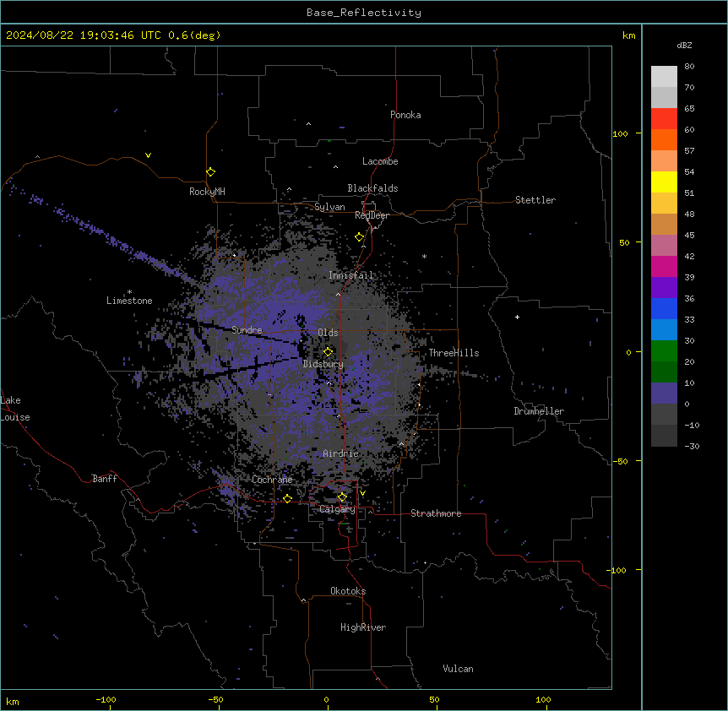728x711 pixels.
Task: Click the Sylvan label
Action: [329, 207]
